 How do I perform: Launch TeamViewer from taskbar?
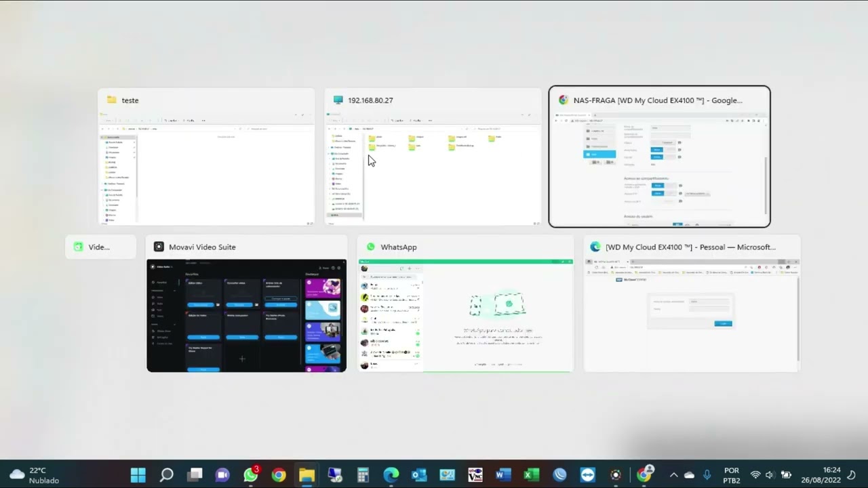pyautogui.click(x=588, y=475)
